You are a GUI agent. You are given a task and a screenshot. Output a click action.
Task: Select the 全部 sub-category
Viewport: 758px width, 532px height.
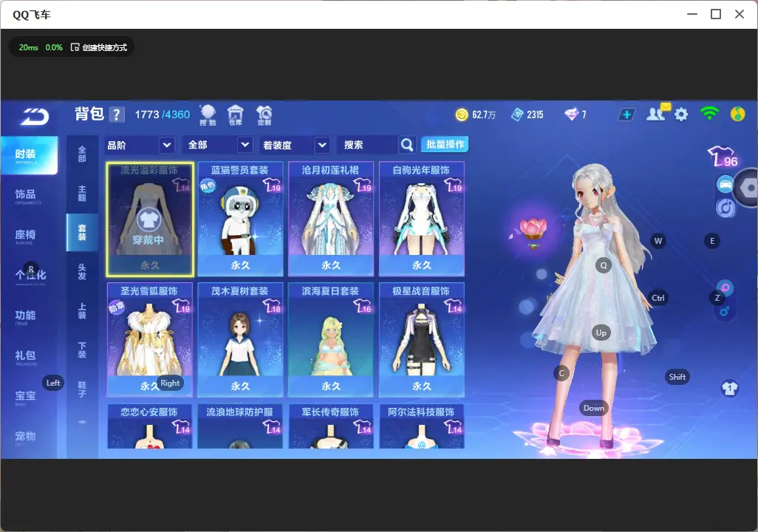pos(82,154)
